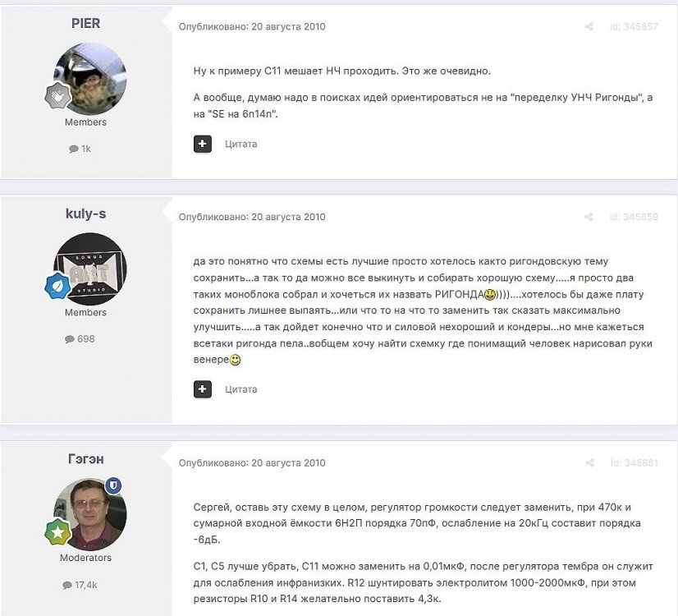Click the Цитата link under PIER's post

tap(241, 144)
